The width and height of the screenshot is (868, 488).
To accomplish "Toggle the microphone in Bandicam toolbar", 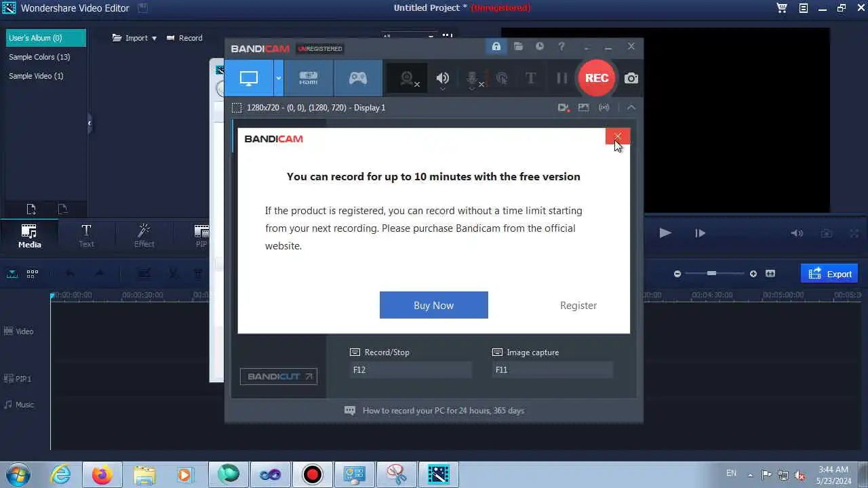I will pos(473,79).
